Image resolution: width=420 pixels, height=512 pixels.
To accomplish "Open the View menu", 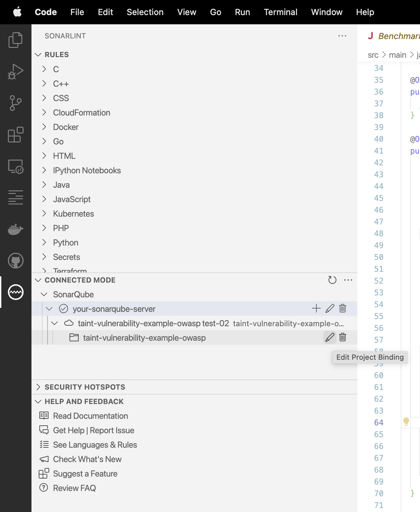I will click(x=187, y=12).
